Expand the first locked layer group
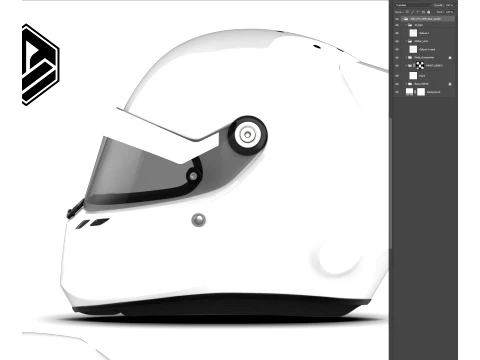 click(406, 57)
